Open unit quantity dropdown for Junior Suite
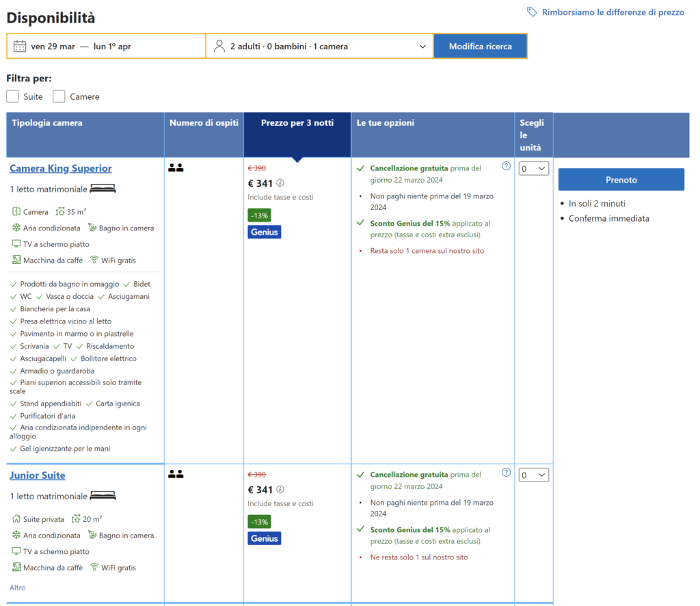This screenshot has height=606, width=700. tap(533, 475)
